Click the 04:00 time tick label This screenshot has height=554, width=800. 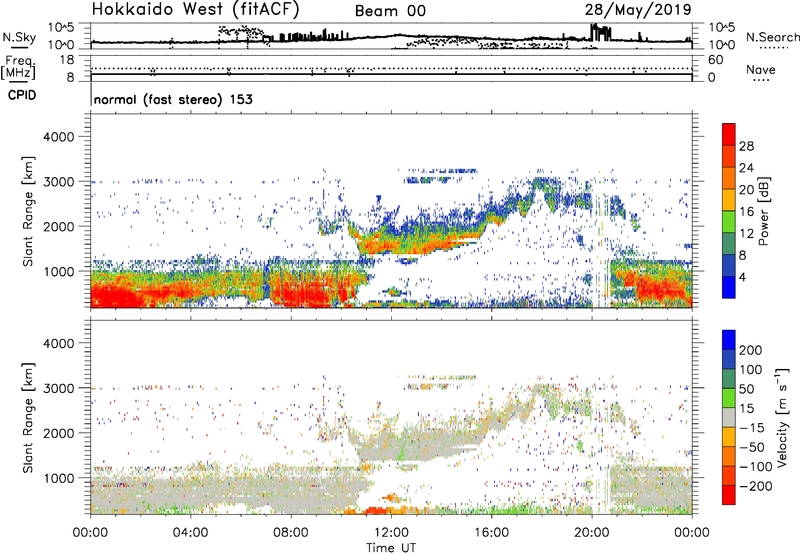(x=190, y=533)
